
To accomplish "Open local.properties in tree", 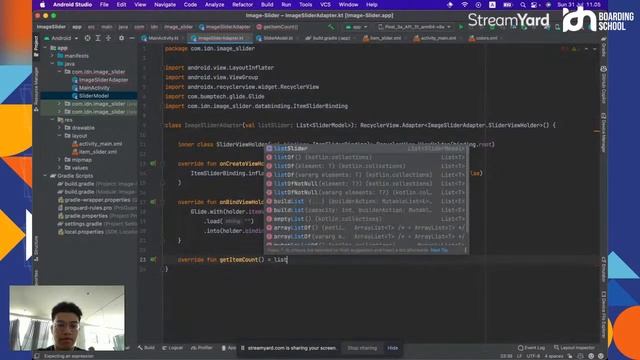I will (x=84, y=232).
